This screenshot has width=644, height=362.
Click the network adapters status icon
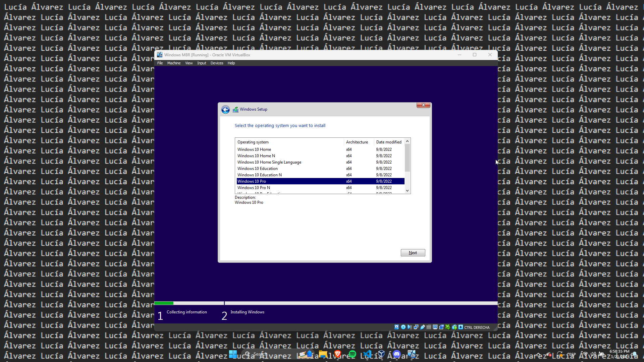tap(416, 327)
